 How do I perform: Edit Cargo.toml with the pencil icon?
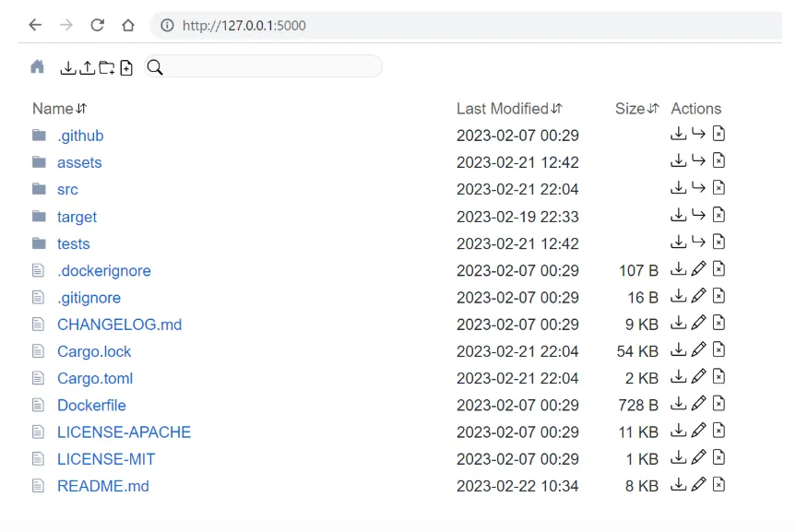tap(698, 377)
